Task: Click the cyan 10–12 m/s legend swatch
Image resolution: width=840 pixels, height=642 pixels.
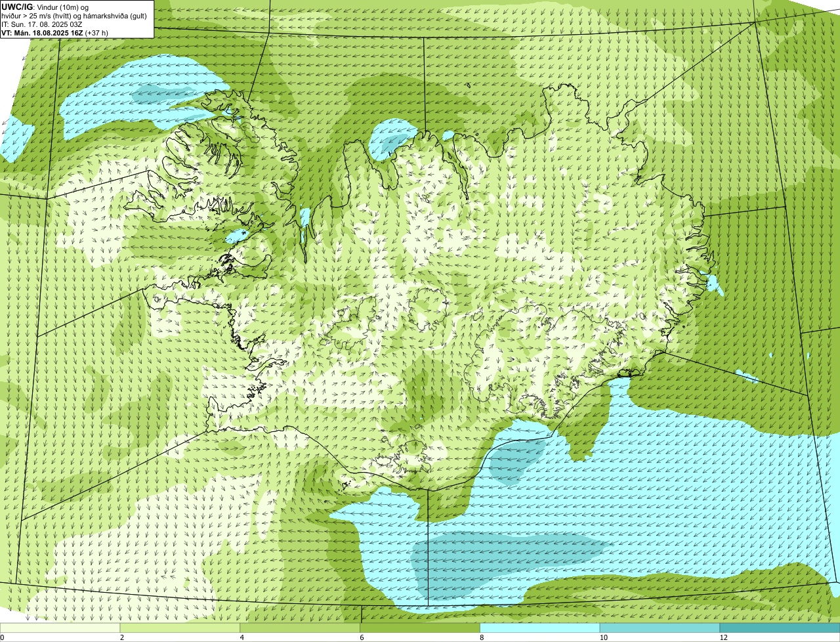Action: click(660, 628)
